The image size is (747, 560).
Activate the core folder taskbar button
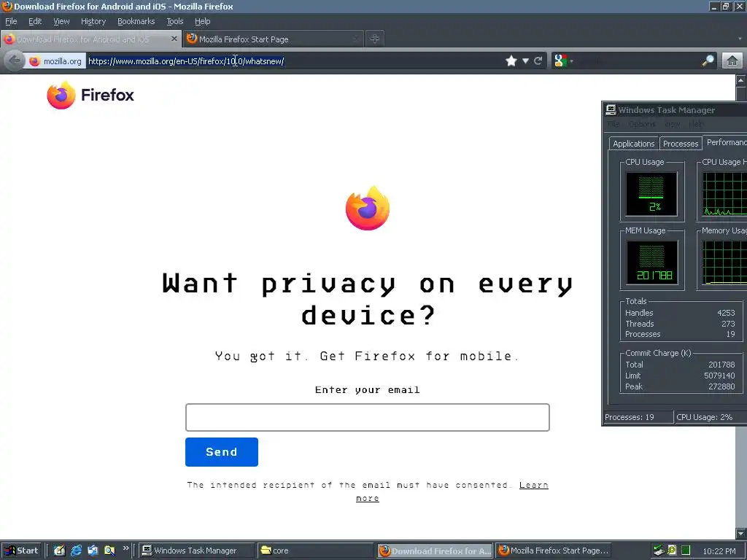[x=316, y=551]
